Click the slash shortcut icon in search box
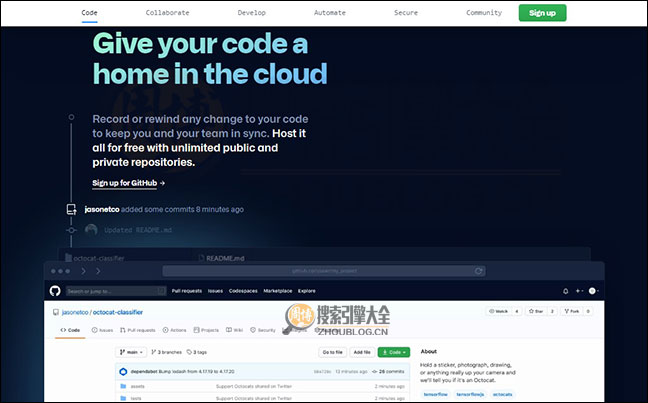Image resolution: width=648 pixels, height=403 pixels. coord(161,291)
